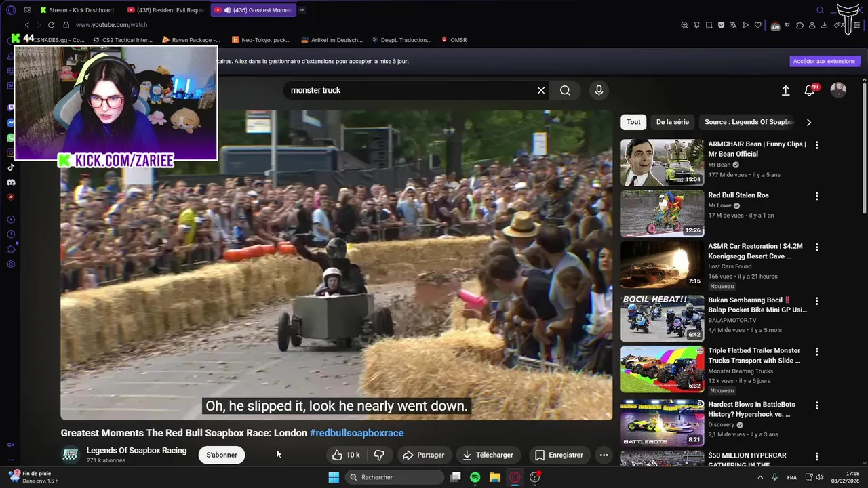Click the #redbullsoapboxrace hashtag link
Image resolution: width=868 pixels, height=488 pixels.
pyautogui.click(x=357, y=433)
